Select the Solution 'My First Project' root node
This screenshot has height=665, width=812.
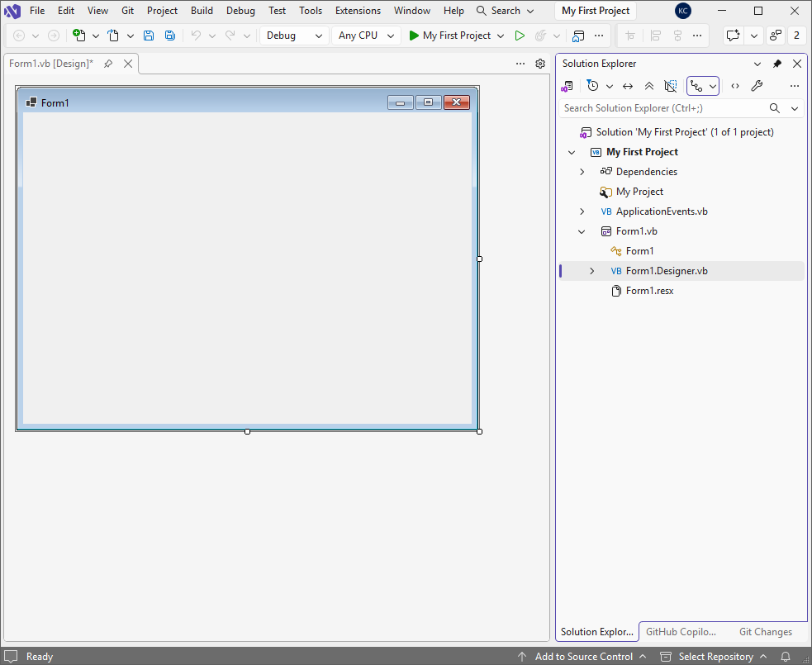click(685, 132)
